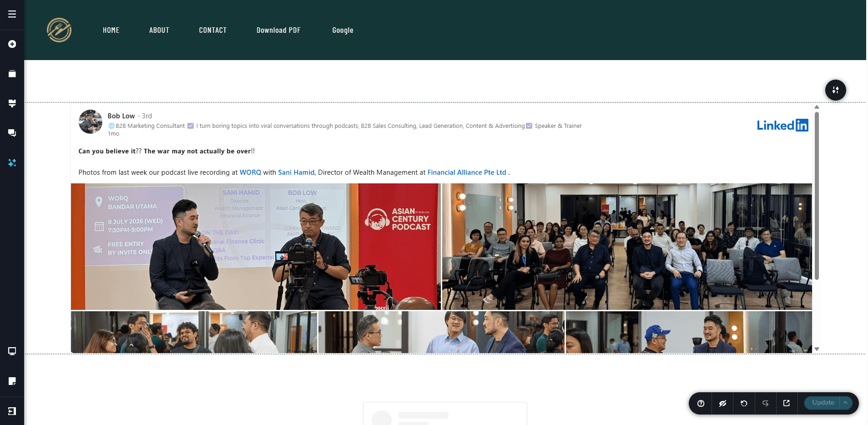Open the hamburger menu in the sidebar
868x425 pixels.
coord(12,14)
